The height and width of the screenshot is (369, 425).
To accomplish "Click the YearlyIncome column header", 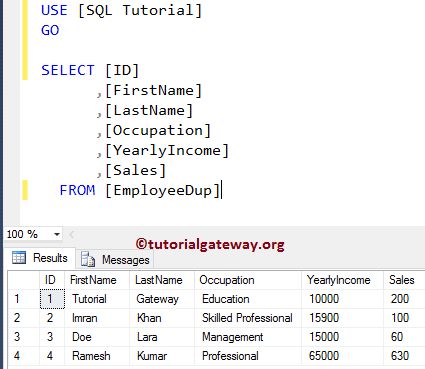I will [x=342, y=280].
